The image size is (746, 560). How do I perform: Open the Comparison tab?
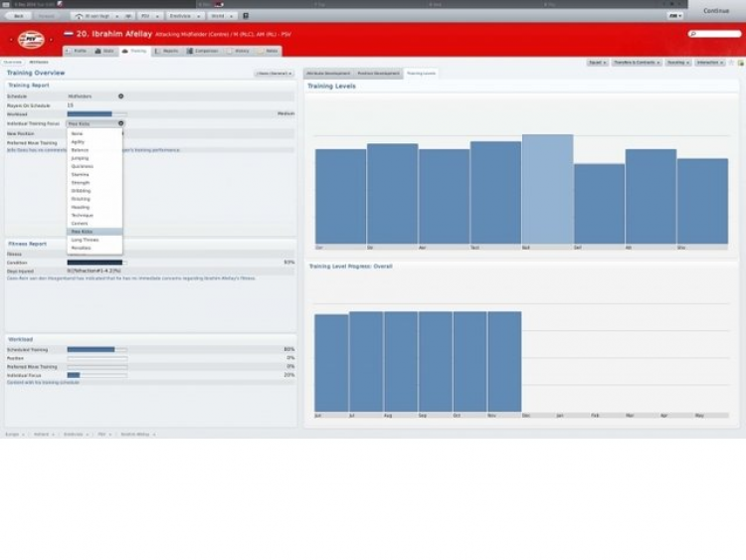[x=203, y=51]
